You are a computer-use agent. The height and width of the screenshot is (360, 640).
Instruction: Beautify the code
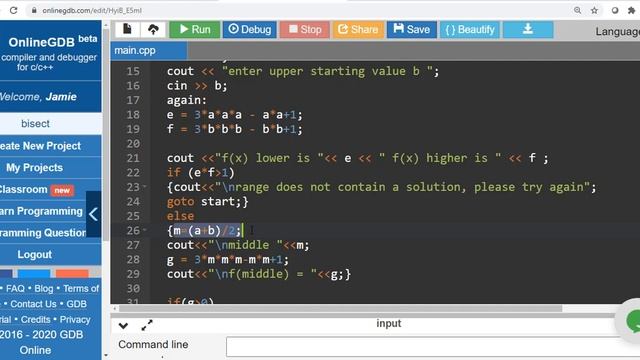pos(469,29)
